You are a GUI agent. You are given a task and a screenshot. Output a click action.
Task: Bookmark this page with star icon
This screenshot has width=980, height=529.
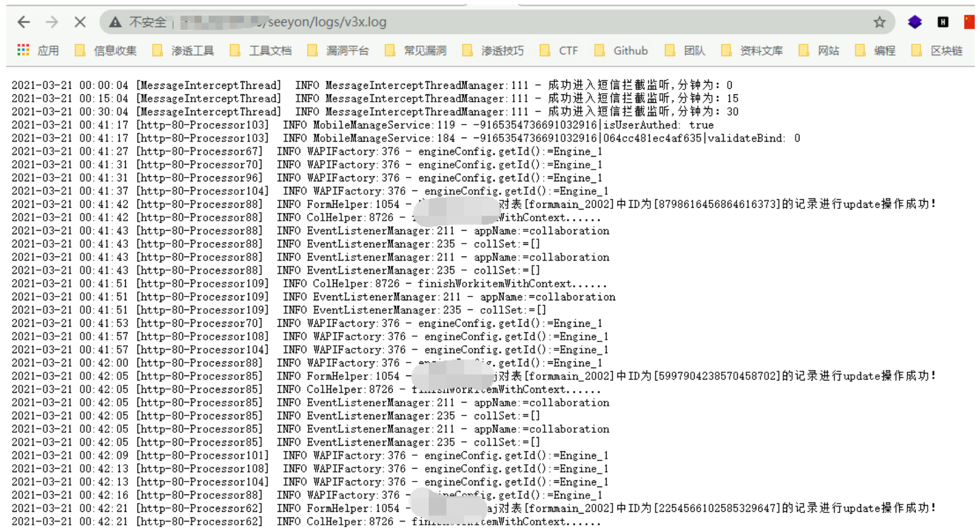(x=880, y=22)
